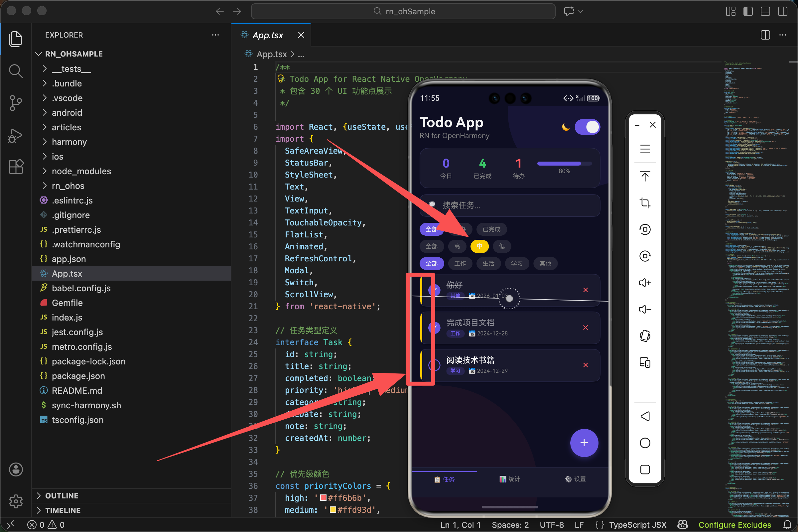
Task: Click the 搜索任务 search field
Action: pos(509,205)
